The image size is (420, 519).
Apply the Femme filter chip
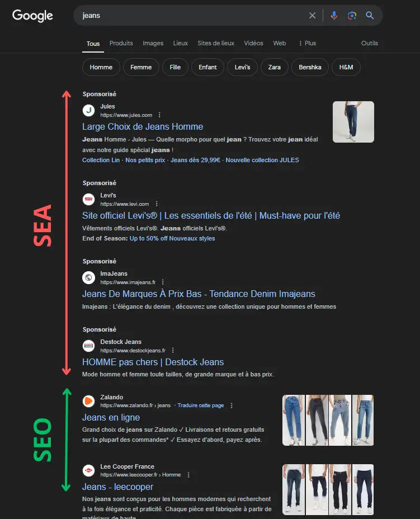(141, 67)
